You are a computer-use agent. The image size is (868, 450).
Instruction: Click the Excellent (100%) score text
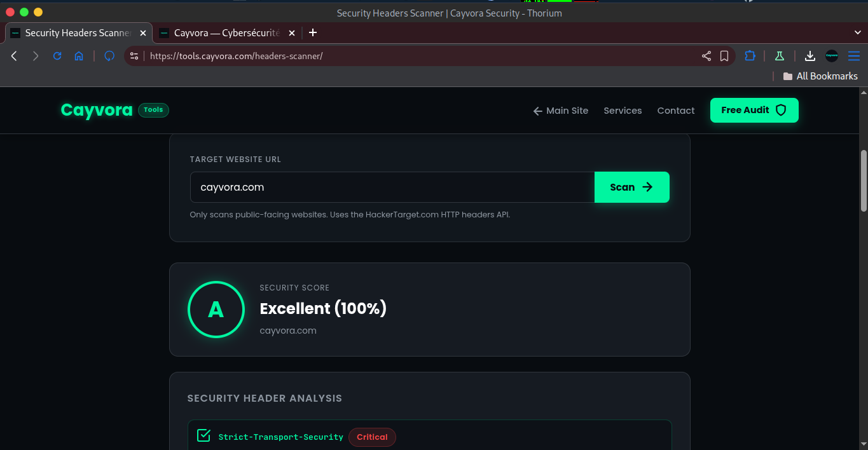coord(323,308)
